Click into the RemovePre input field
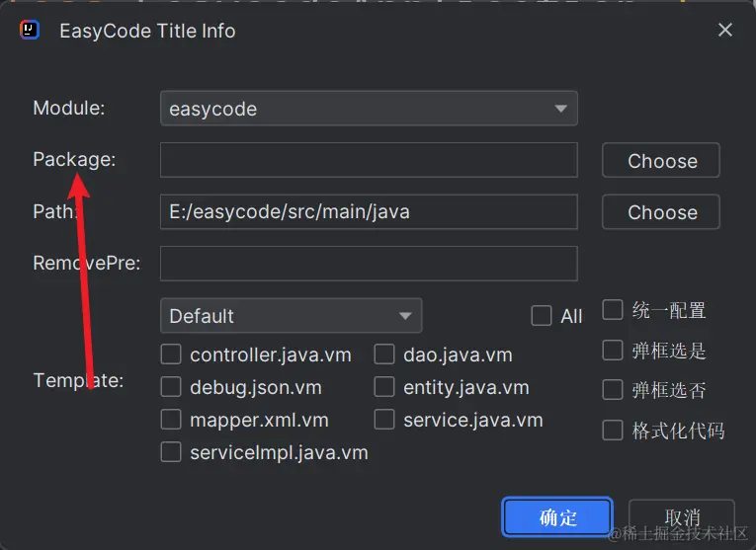The width and height of the screenshot is (756, 550). (369, 264)
